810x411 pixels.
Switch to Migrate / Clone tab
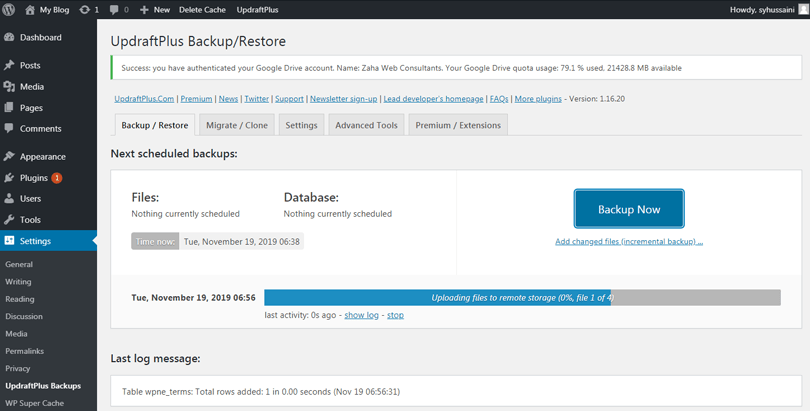pyautogui.click(x=237, y=125)
